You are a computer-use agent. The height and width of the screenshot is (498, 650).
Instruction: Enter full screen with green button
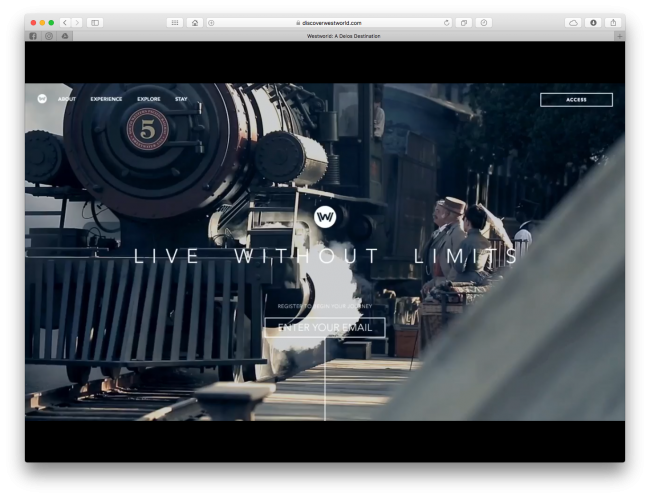point(51,23)
